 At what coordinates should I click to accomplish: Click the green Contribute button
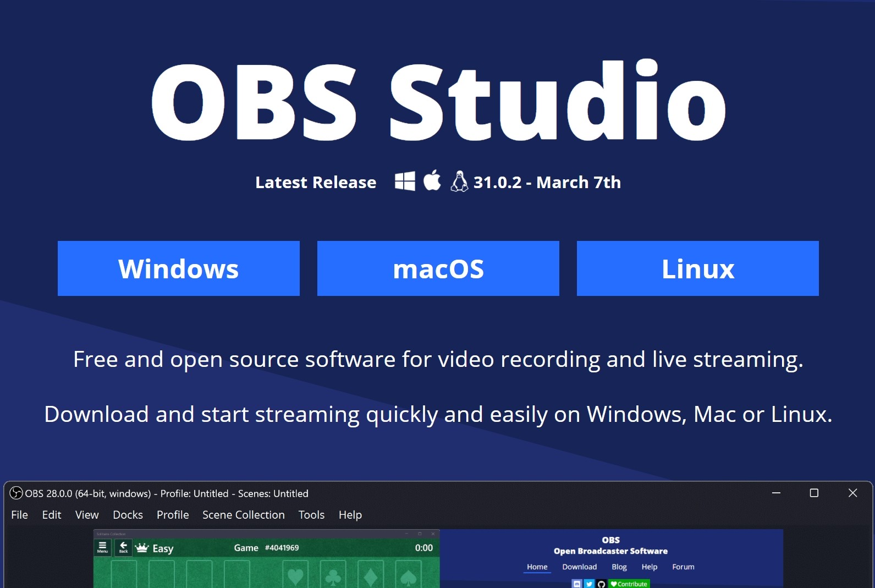629,584
